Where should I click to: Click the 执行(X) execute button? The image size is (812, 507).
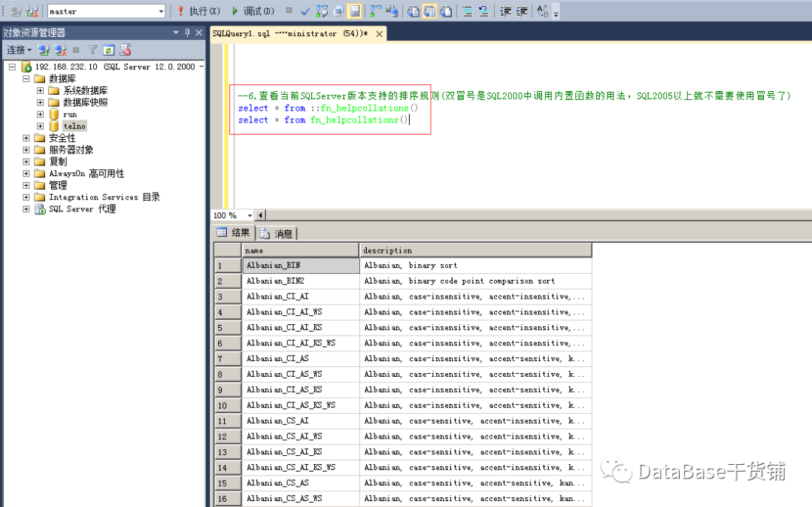[x=198, y=11]
